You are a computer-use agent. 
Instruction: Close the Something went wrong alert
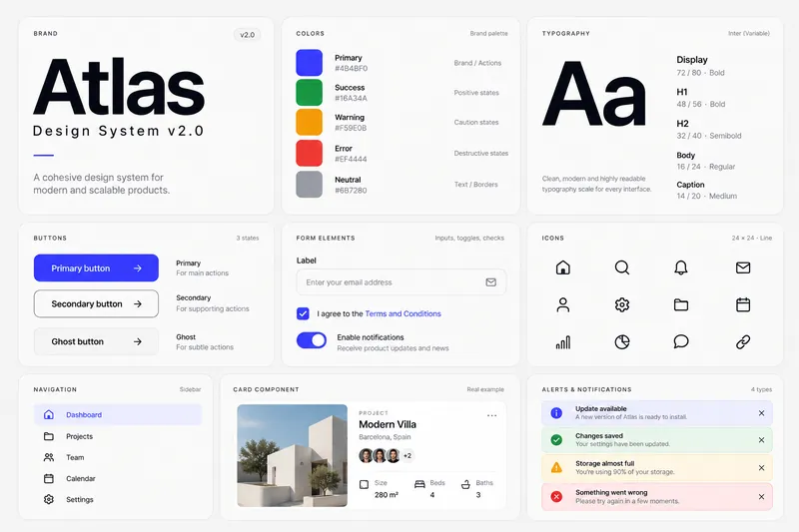[761, 496]
